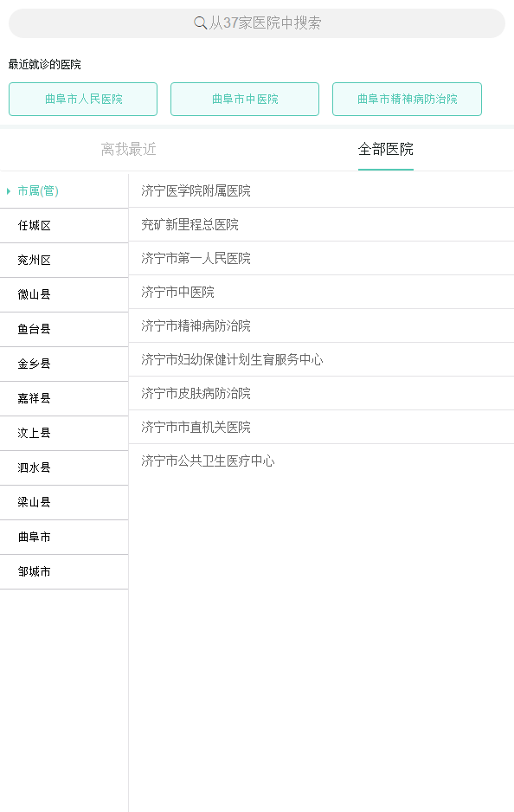This screenshot has width=514, height=812.
Task: Open 济宁市公共卫生医疗中心
Action: (x=321, y=461)
